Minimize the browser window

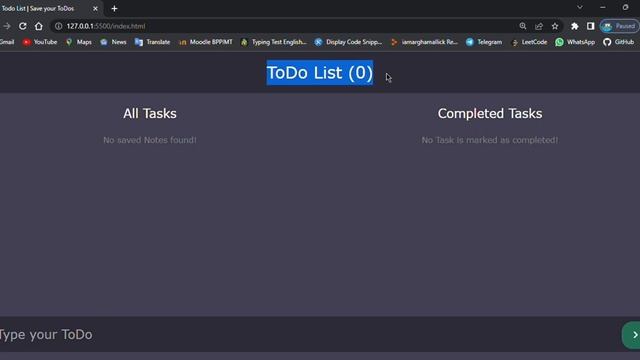602,7
